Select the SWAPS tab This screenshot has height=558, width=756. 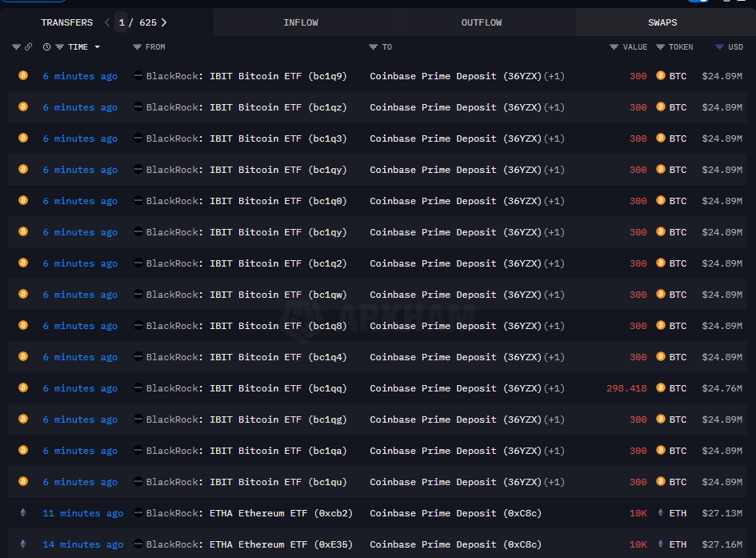[662, 22]
